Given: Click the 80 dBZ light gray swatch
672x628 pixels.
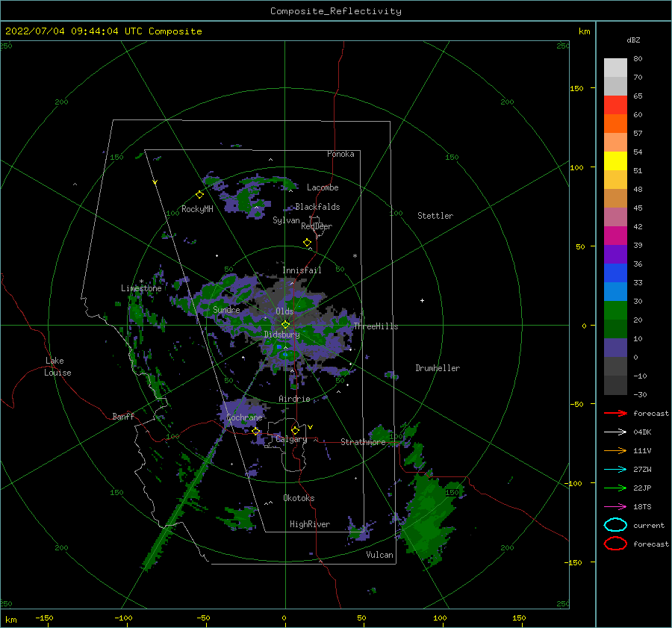Looking at the screenshot, I should [x=615, y=67].
